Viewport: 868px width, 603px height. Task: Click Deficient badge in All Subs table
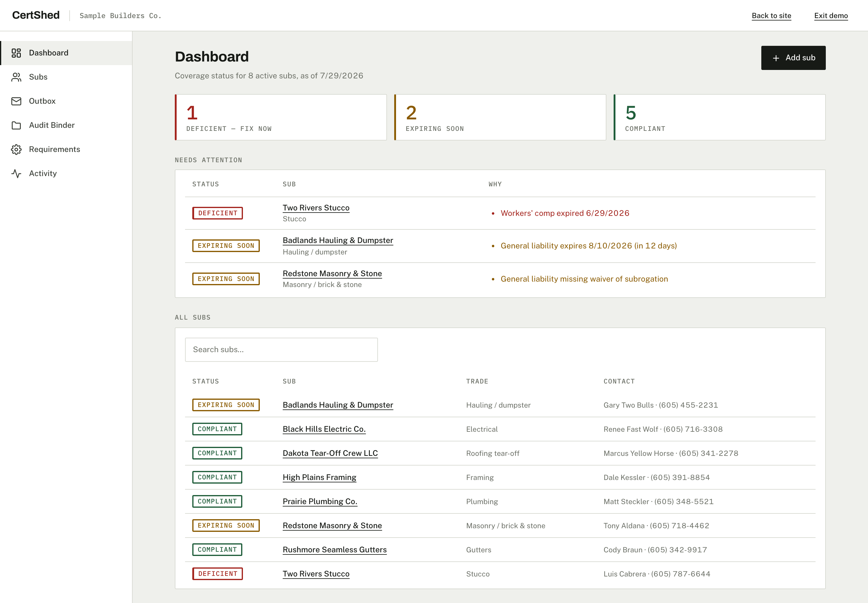218,574
